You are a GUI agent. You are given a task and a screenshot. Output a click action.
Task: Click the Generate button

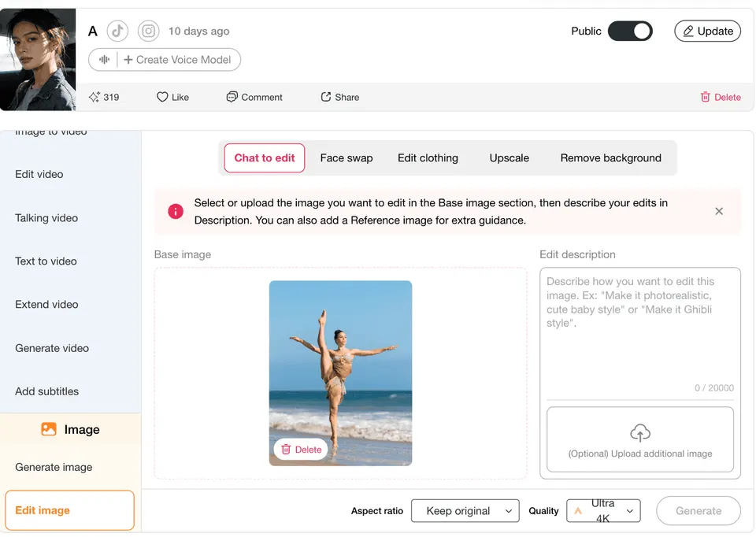(x=699, y=510)
